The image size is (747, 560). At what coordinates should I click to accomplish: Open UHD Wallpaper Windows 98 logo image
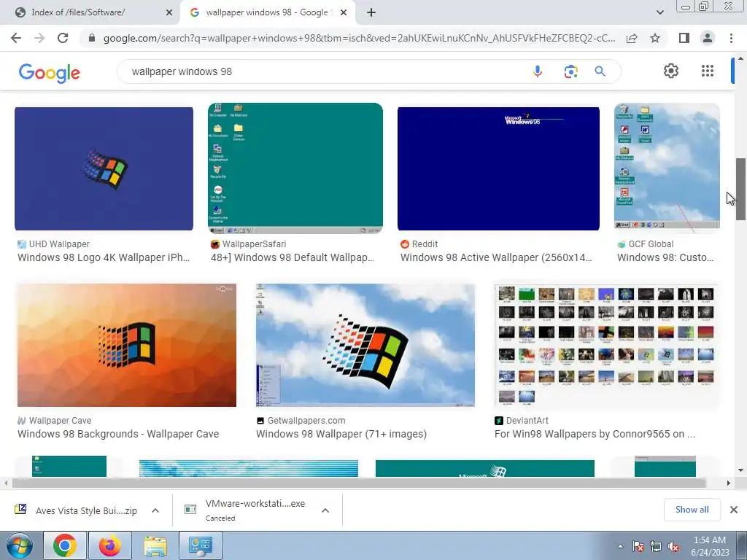pyautogui.click(x=104, y=168)
